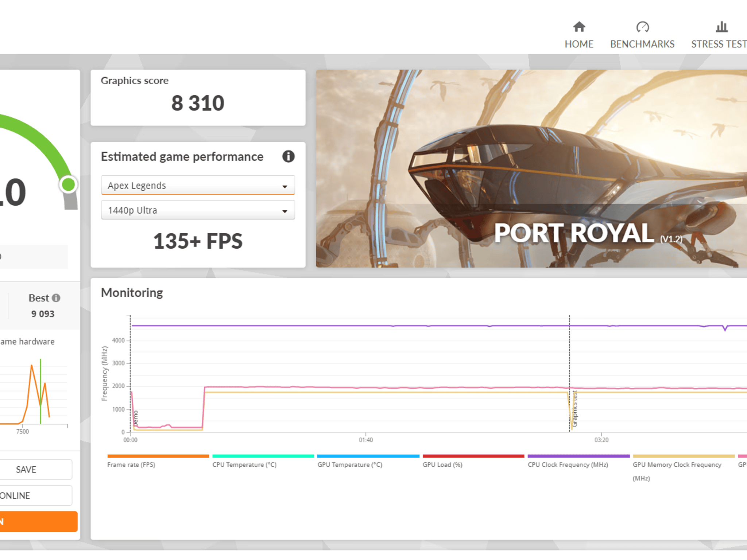Click the 7500 label under distribution chart
Screen dimensions: 747x560
pyautogui.click(x=22, y=432)
